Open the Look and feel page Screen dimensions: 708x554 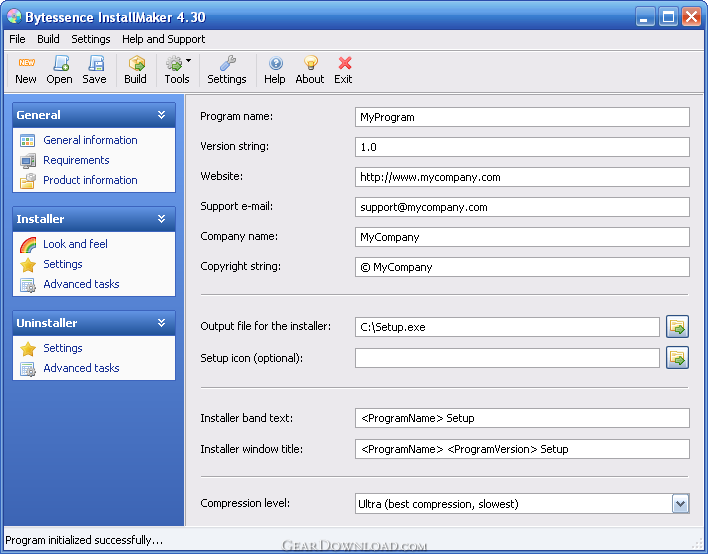point(75,244)
